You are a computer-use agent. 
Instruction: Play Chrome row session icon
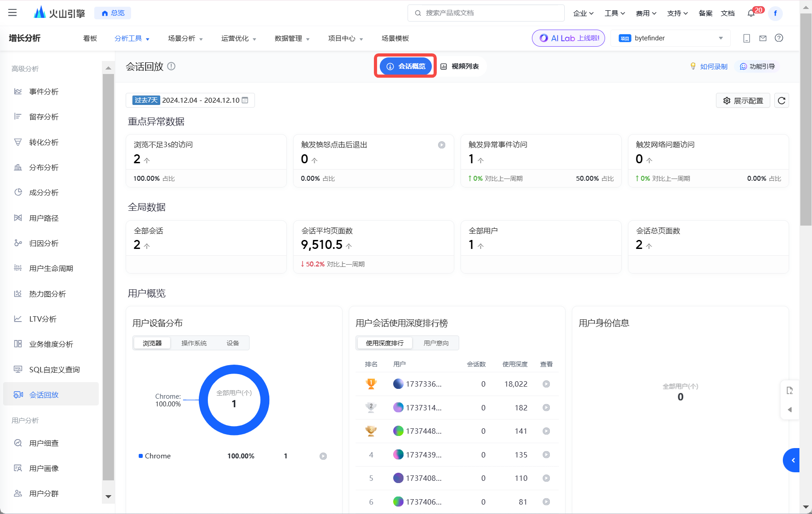point(323,456)
